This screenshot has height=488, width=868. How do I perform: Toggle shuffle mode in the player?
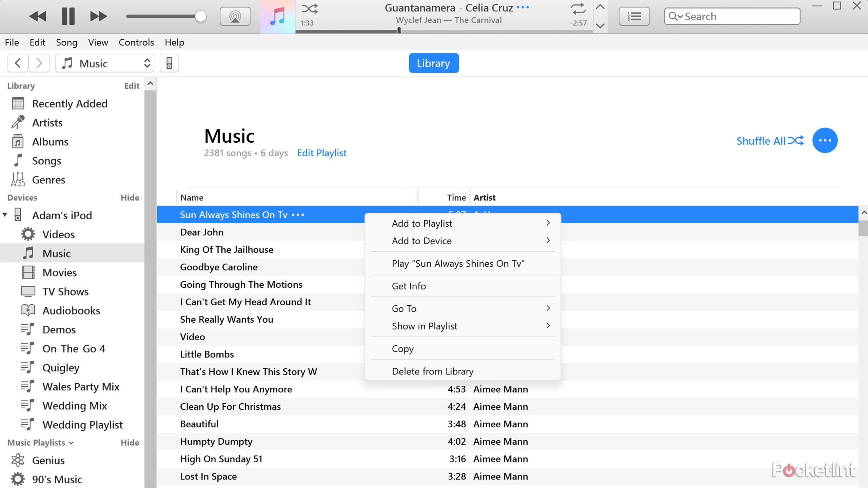click(x=310, y=8)
